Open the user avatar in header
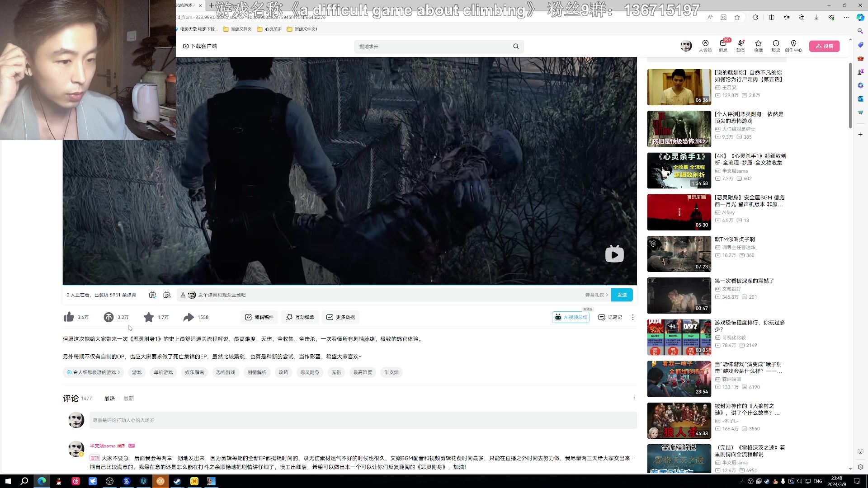868x488 pixels. click(x=686, y=46)
